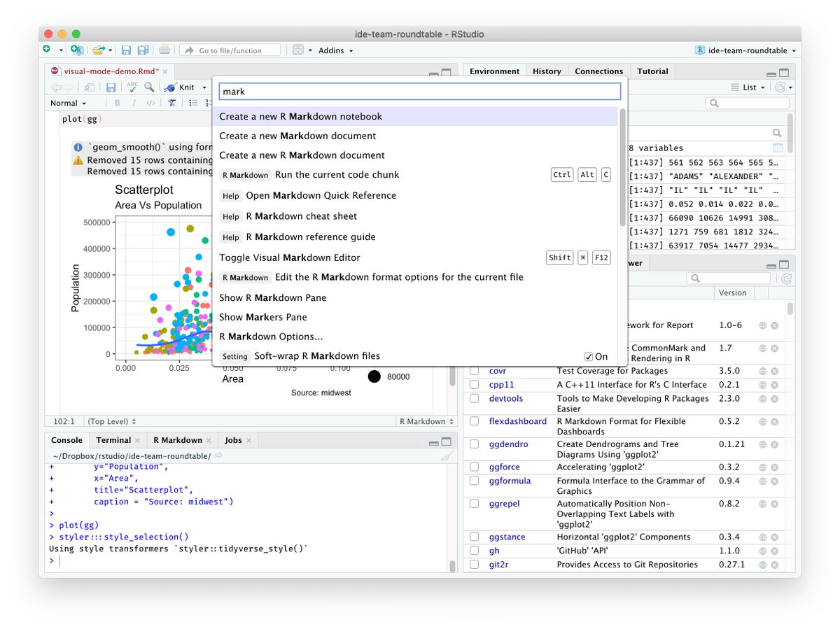This screenshot has height=629, width=840.
Task: Apply inline code formatting icon
Action: point(150,103)
